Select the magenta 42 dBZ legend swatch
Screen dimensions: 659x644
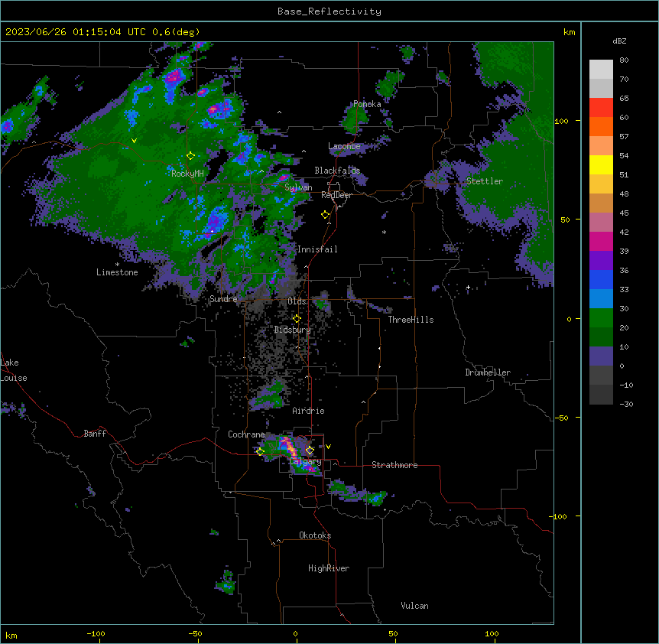point(601,241)
